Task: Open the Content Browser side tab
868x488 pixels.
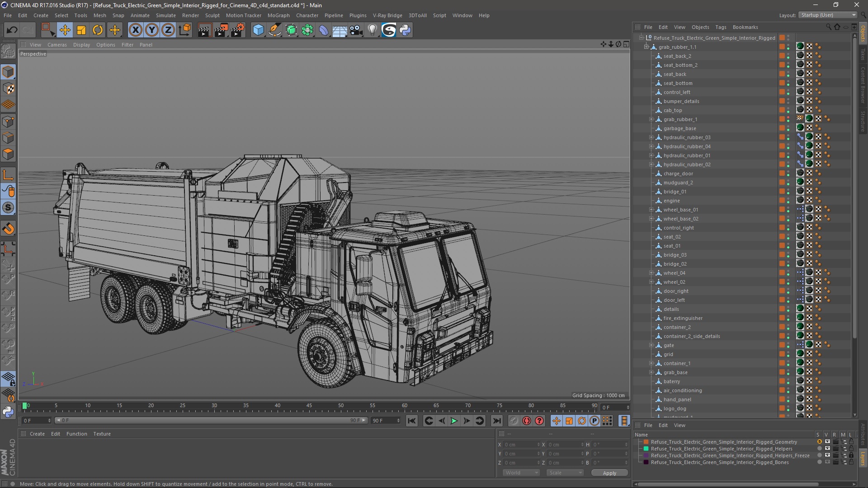Action: click(863, 85)
